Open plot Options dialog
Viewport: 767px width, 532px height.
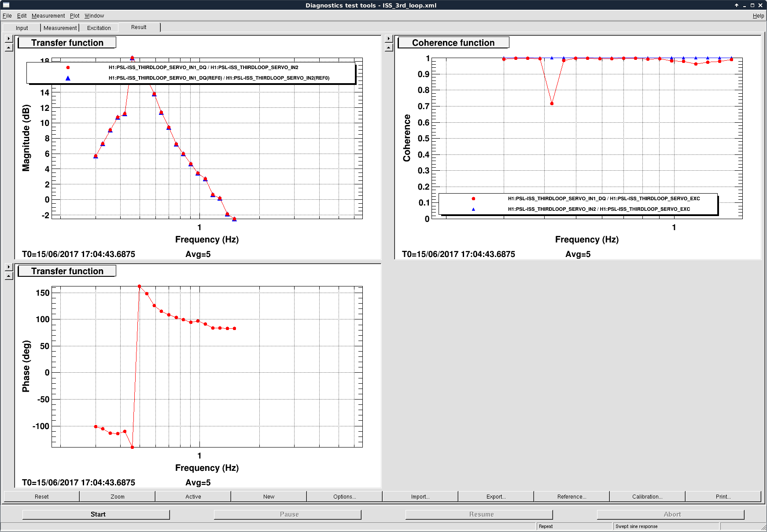coord(345,496)
